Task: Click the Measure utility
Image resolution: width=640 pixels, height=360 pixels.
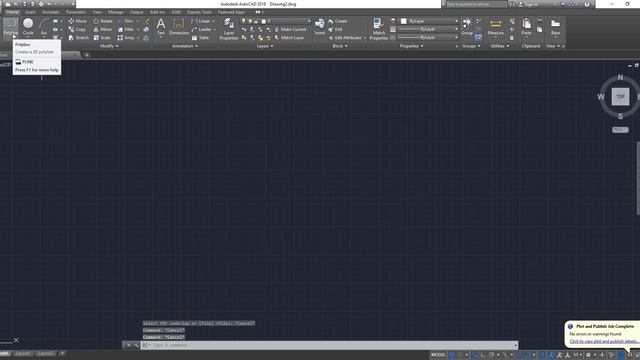Action: point(496,27)
